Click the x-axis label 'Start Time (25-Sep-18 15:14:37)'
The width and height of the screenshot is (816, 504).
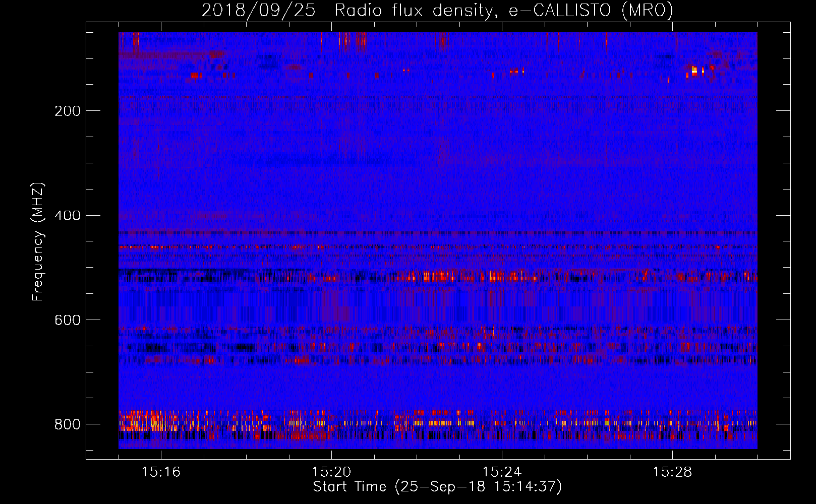(437, 487)
